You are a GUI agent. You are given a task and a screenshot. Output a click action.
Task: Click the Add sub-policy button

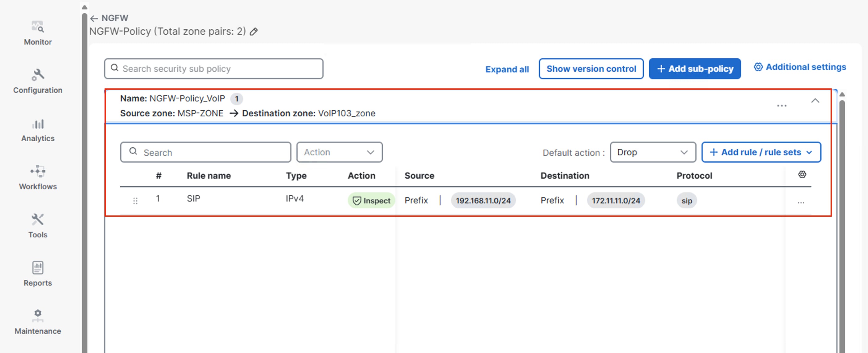coord(694,69)
